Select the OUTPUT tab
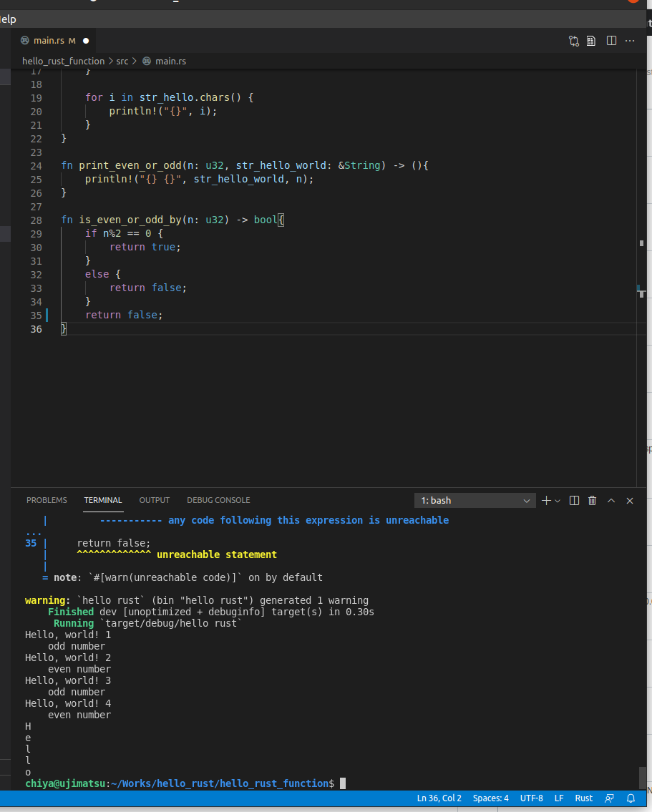Viewport: 652px width, 812px height. pyautogui.click(x=154, y=500)
